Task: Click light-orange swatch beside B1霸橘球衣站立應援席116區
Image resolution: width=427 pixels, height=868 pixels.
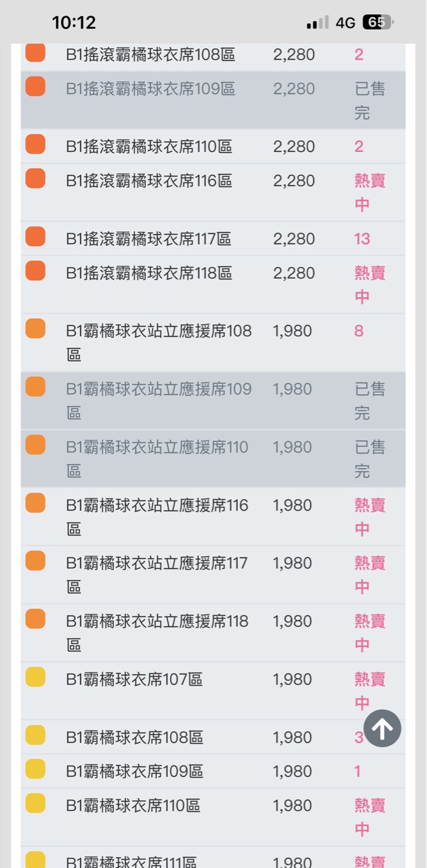Action: pos(35,503)
